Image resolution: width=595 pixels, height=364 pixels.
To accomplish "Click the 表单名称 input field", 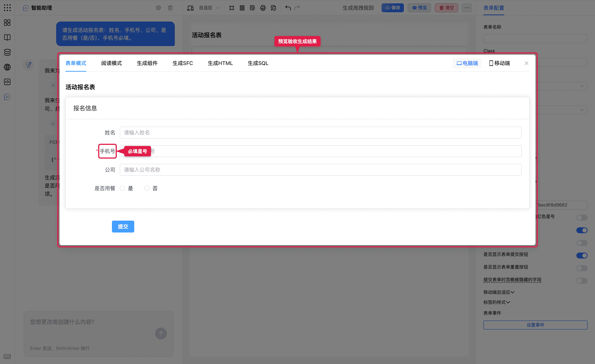I will [x=535, y=39].
